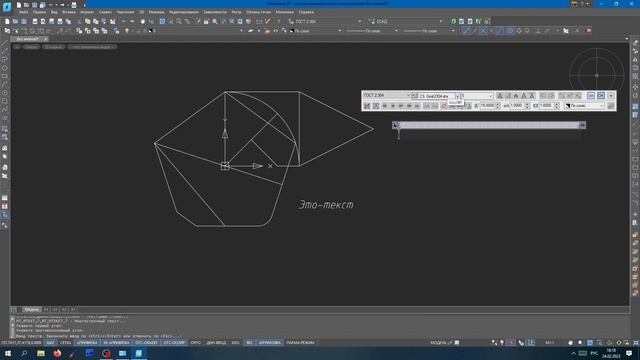Click the Open file icon in top toolbar

coord(15,21)
